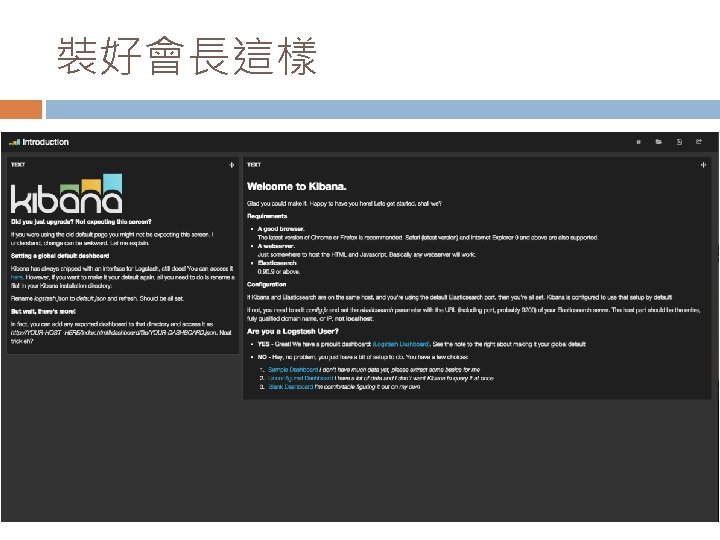Click the 'A webserver.' bullet
Viewport: 720px width, 540px height.
(x=276, y=246)
